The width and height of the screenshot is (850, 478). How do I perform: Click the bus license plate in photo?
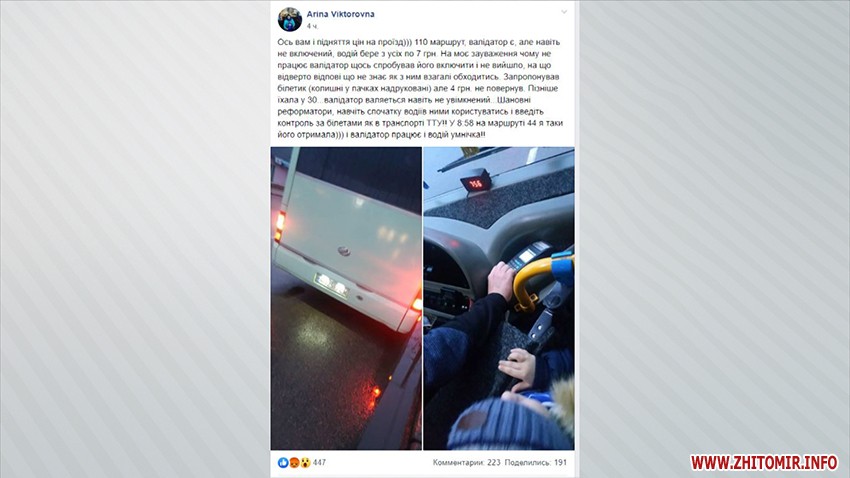[332, 285]
